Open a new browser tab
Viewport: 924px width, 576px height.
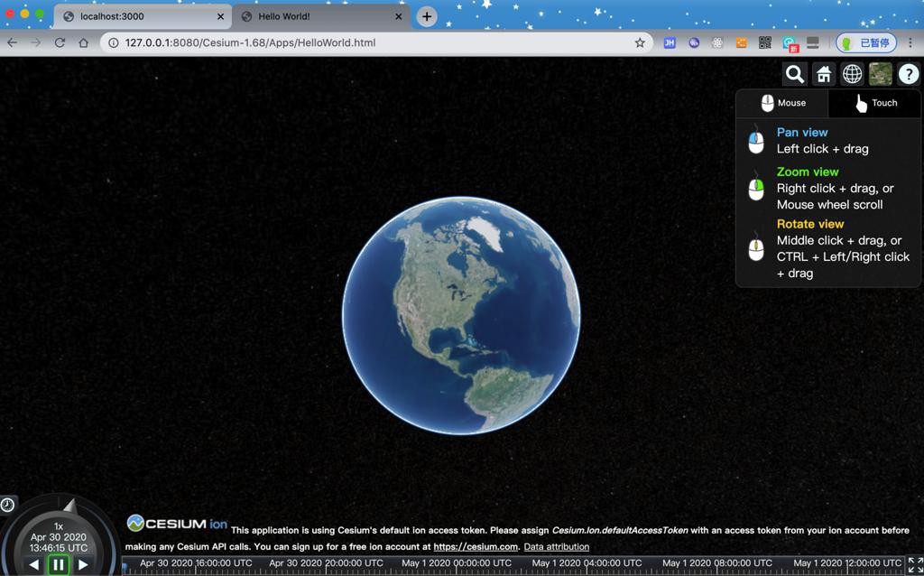(x=427, y=16)
